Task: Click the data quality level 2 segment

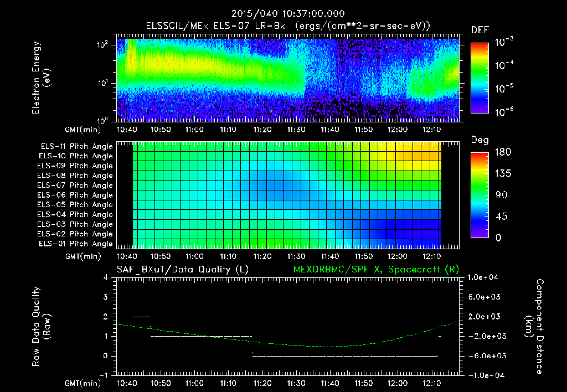Action: click(141, 317)
